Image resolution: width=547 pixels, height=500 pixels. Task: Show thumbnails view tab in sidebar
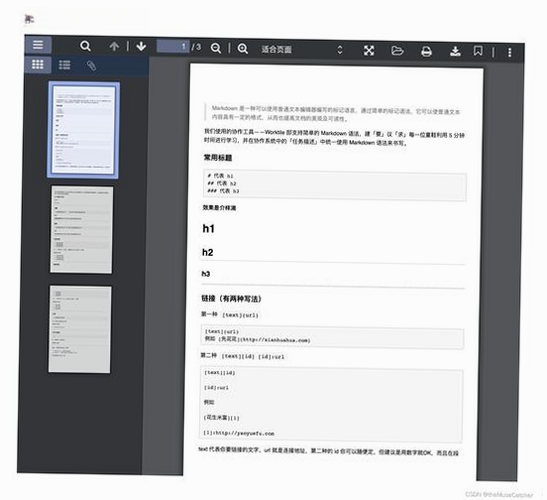pos(38,65)
